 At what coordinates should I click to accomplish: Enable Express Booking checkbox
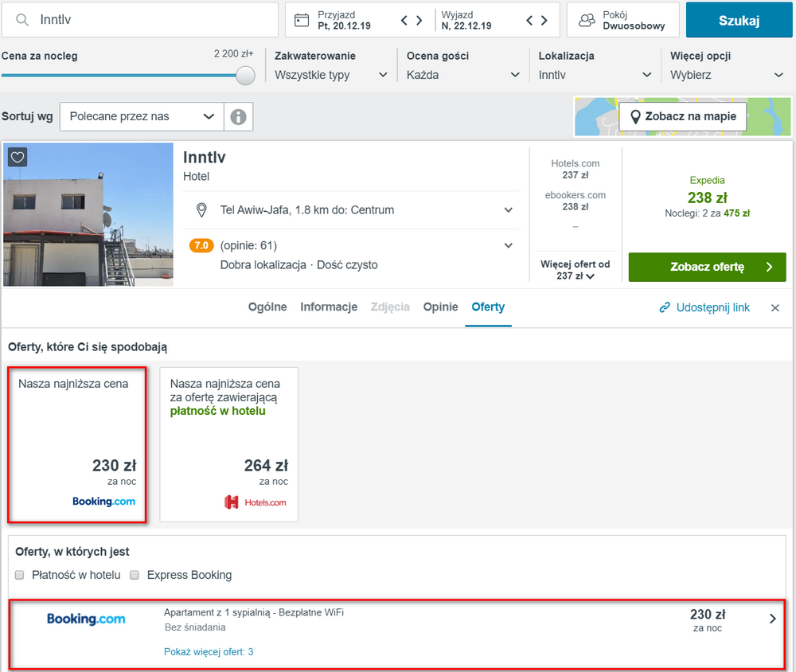pyautogui.click(x=135, y=575)
